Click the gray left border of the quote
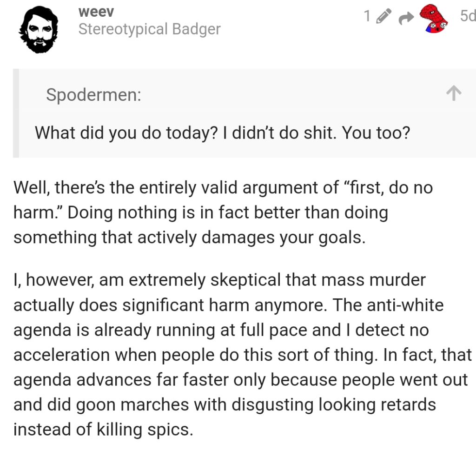This screenshot has width=476, height=463. [x=16, y=113]
